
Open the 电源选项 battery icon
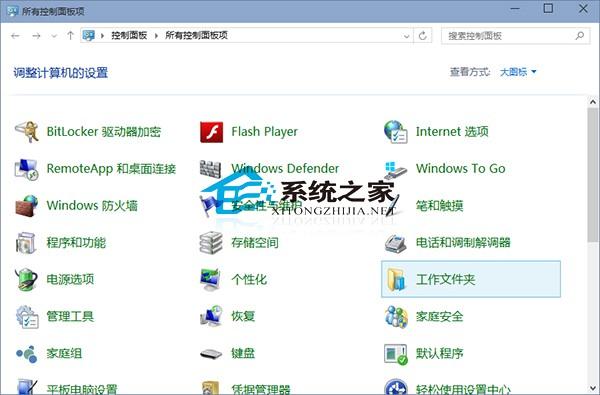26,279
